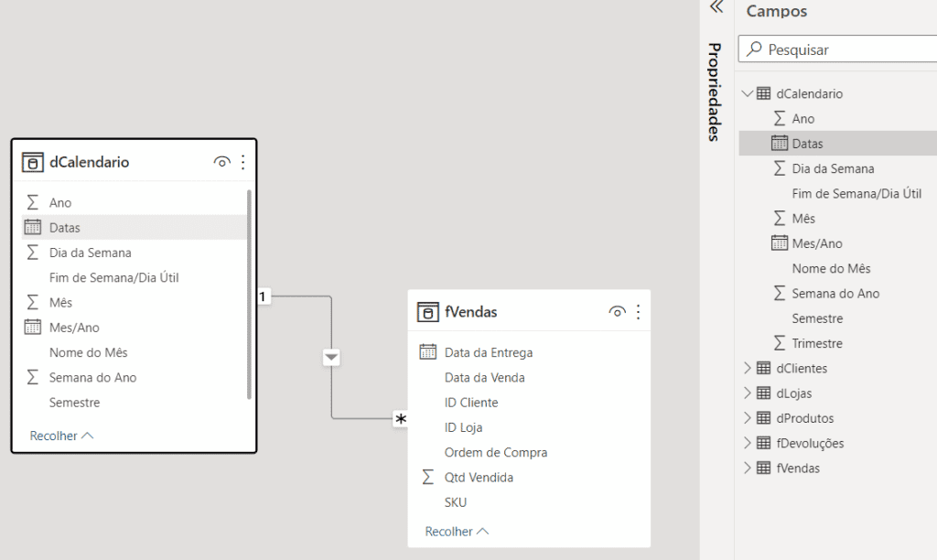Click the dLojas table grid icon in Campos

[764, 393]
